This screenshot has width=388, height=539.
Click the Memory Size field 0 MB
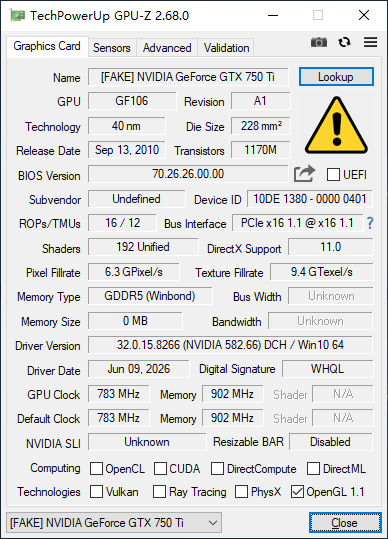pyautogui.click(x=135, y=321)
